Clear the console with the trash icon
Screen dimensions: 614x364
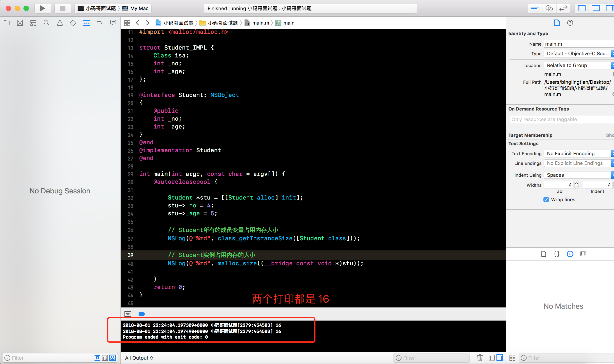pos(480,358)
